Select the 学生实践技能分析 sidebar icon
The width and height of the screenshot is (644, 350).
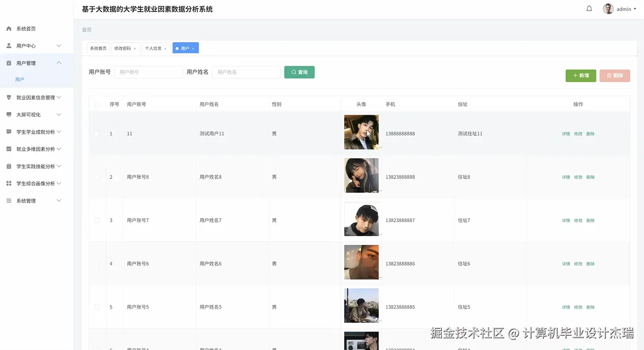pos(8,166)
